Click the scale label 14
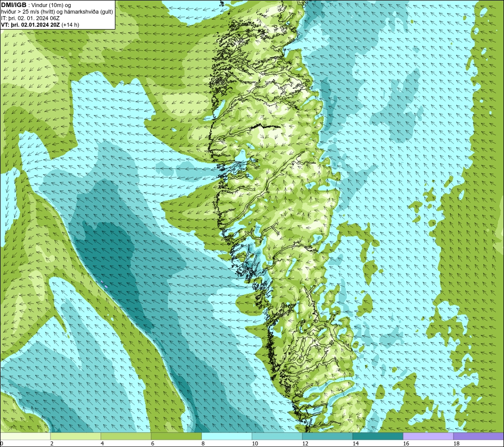This screenshot has height=447, width=504. tap(355, 443)
